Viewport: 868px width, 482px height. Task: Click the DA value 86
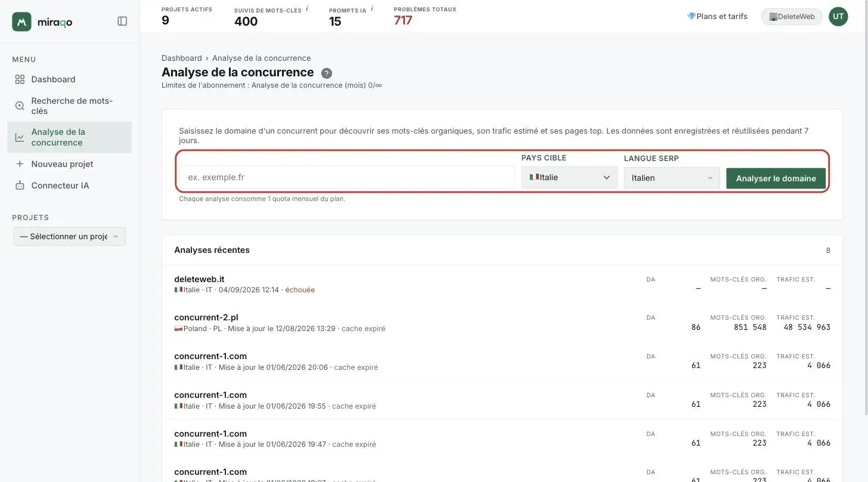(696, 327)
